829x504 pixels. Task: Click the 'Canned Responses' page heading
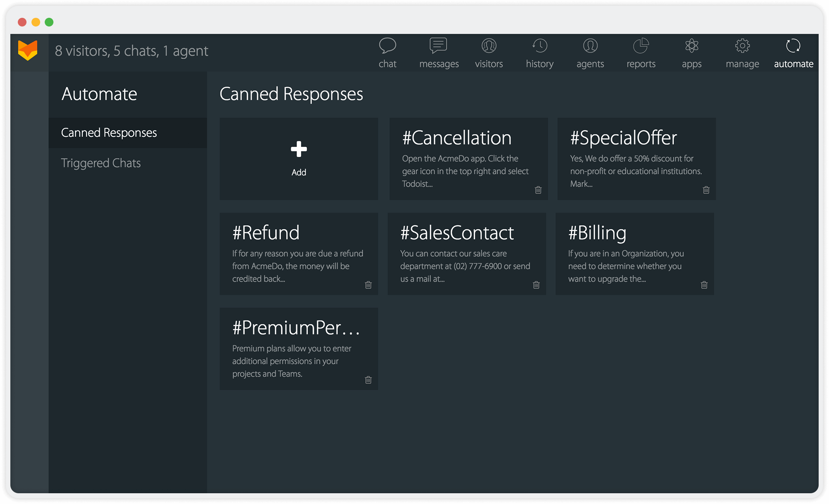[x=291, y=94]
